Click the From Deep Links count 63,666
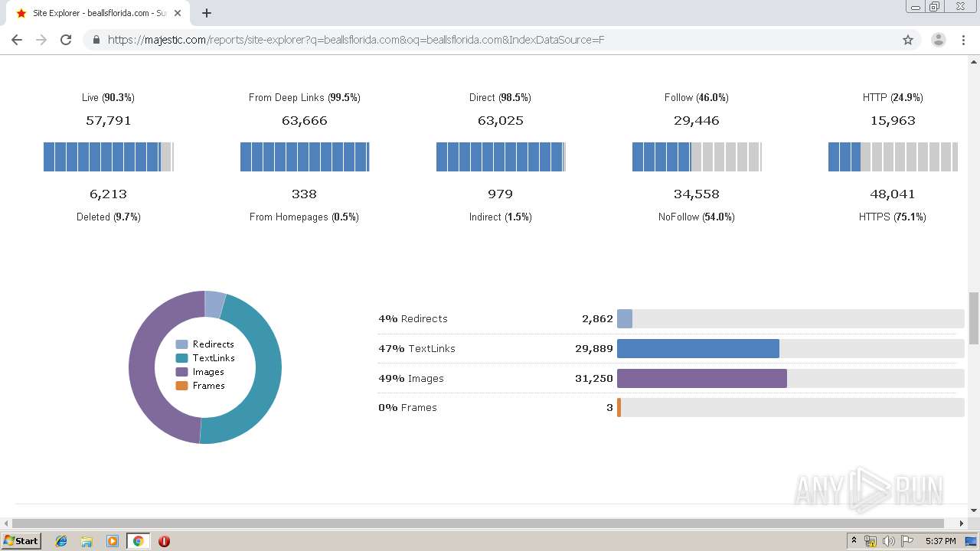This screenshot has width=980, height=551. click(x=305, y=120)
